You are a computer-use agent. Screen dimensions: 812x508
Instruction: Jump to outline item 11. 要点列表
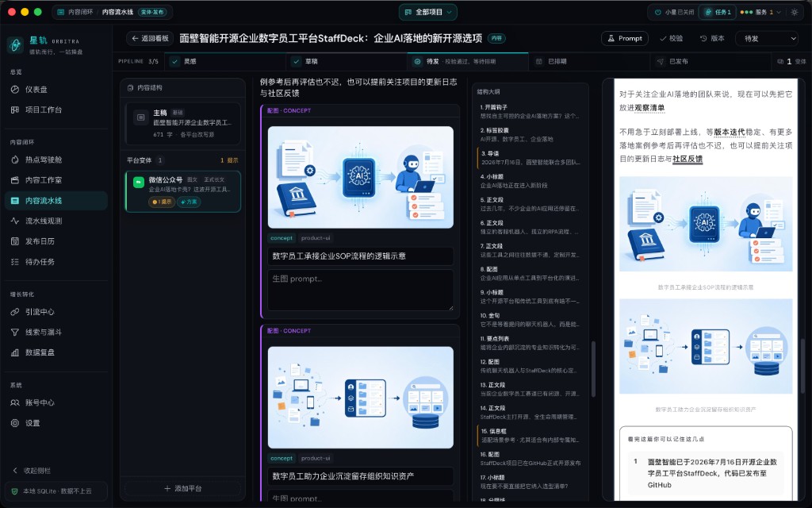[530, 343]
